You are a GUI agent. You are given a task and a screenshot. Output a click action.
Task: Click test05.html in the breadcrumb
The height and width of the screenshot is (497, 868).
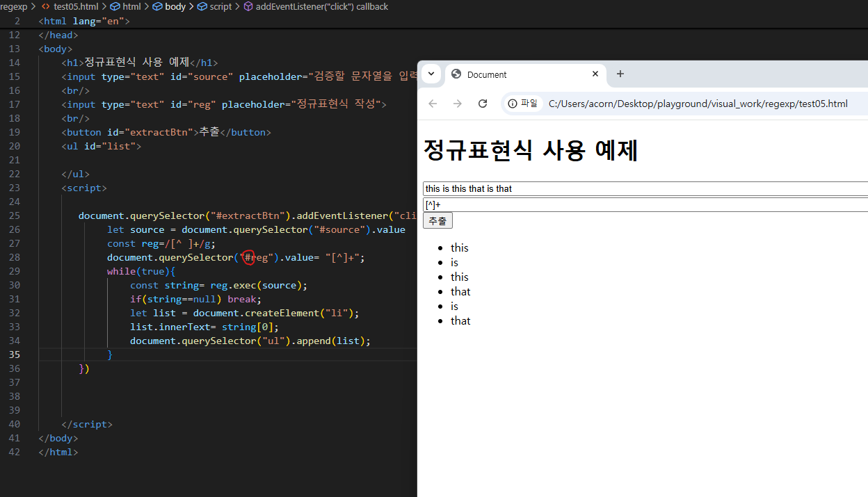tap(76, 6)
